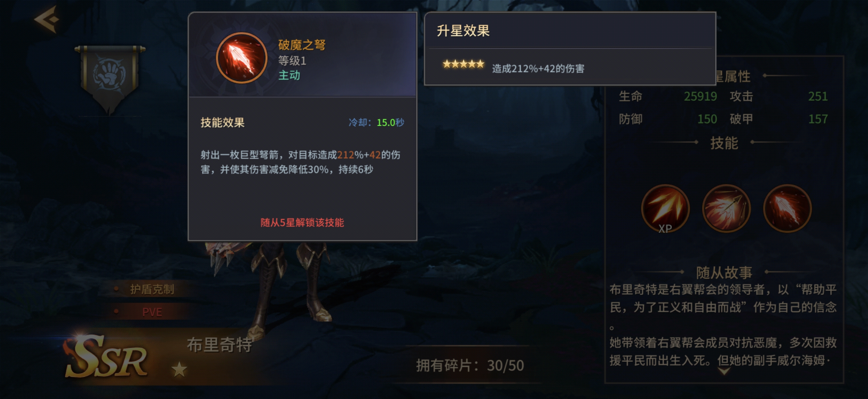Tap the 随从5星解锁该技能 unlock notice
The image size is (868, 399).
pyautogui.click(x=302, y=222)
